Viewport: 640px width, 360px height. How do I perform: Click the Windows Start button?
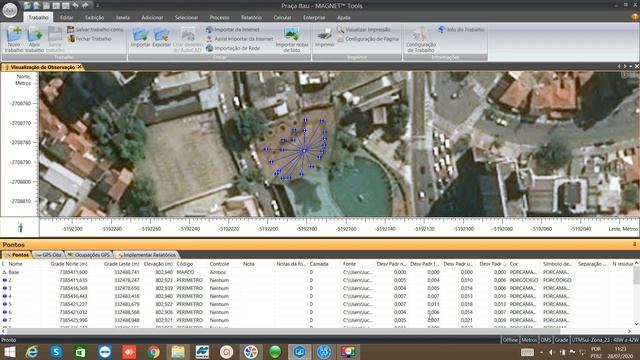click(9, 352)
